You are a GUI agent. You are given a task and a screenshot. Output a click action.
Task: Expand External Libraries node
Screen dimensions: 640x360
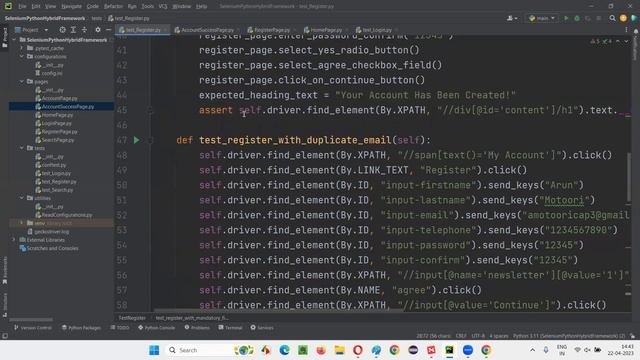(14, 240)
